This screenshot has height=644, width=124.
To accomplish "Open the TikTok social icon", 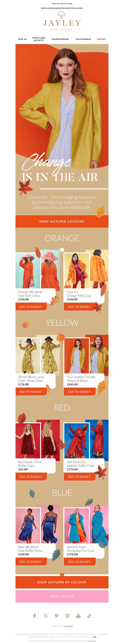I will tap(89, 616).
